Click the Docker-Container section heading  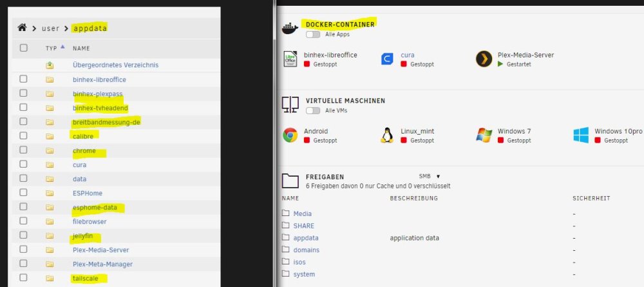(x=340, y=25)
